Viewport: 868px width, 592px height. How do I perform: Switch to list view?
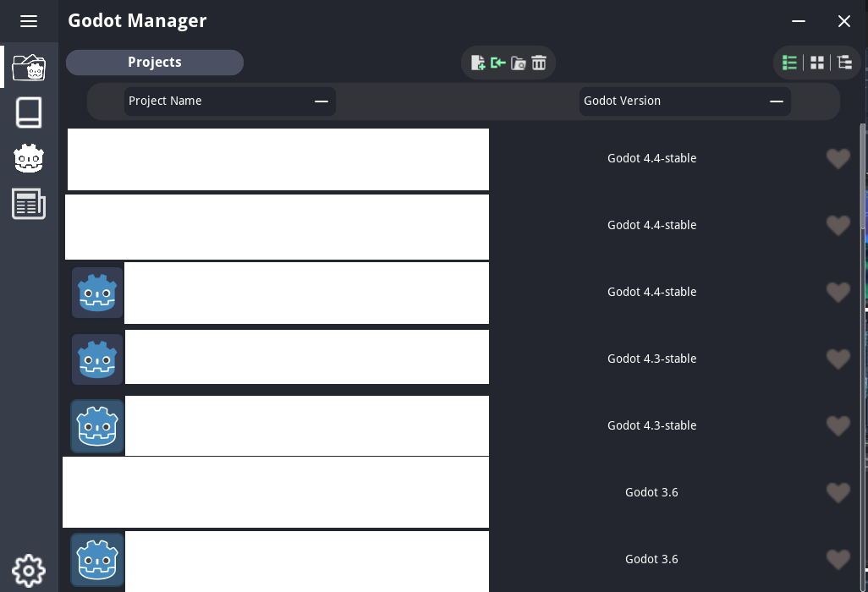click(789, 63)
